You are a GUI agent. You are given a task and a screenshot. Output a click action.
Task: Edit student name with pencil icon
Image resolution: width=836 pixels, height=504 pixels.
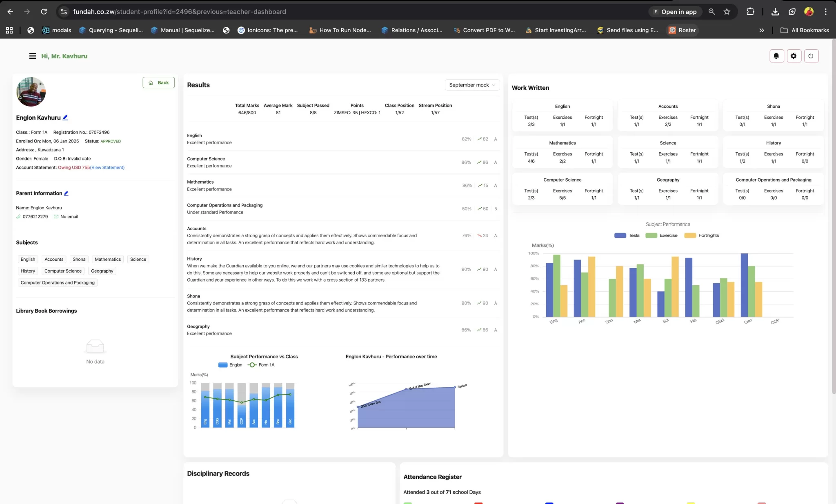(65, 118)
